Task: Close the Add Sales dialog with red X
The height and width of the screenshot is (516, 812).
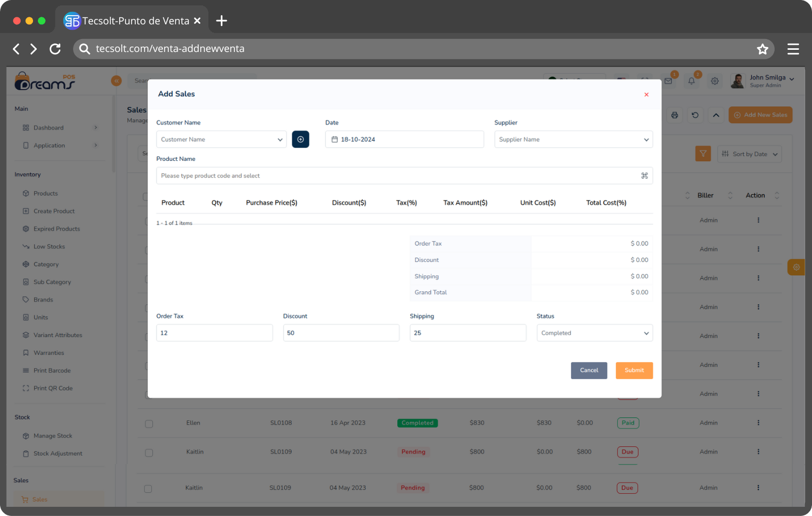Action: pyautogui.click(x=646, y=95)
